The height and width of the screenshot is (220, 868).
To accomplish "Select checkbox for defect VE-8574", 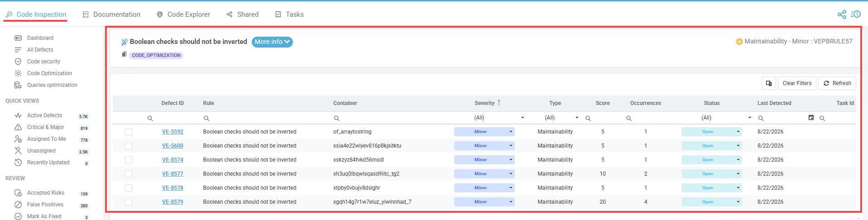I will (x=129, y=160).
